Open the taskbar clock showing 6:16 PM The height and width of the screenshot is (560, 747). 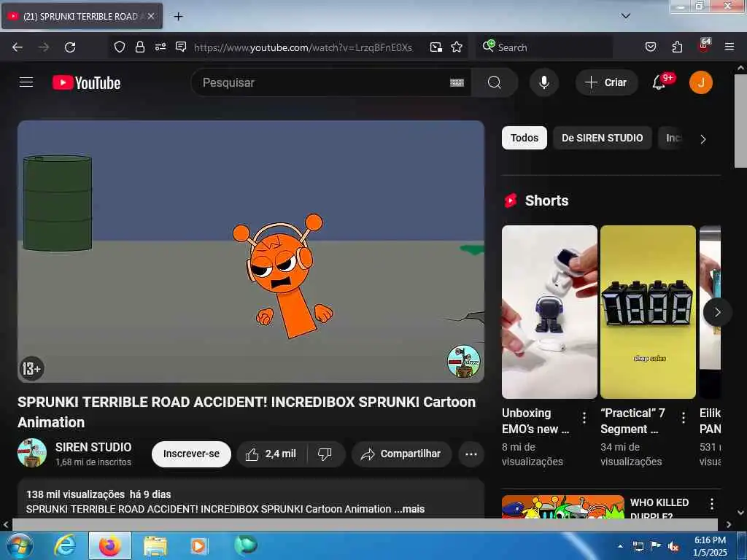(x=710, y=546)
